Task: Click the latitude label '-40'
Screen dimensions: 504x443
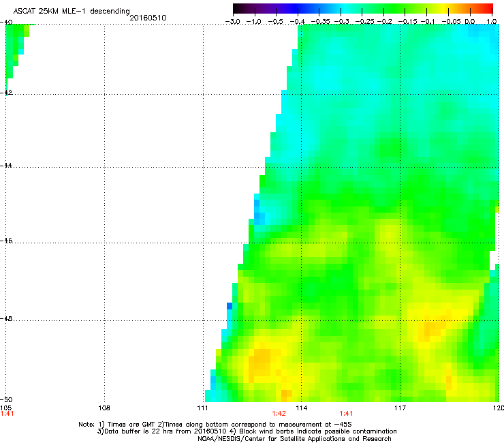Action: (6, 22)
